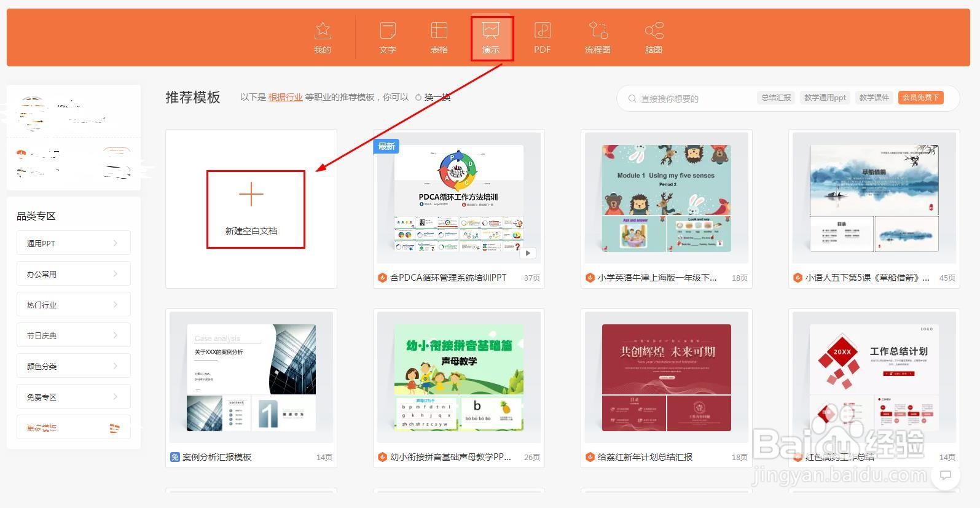
Task: Click the plus icon for new blank document
Action: click(251, 195)
